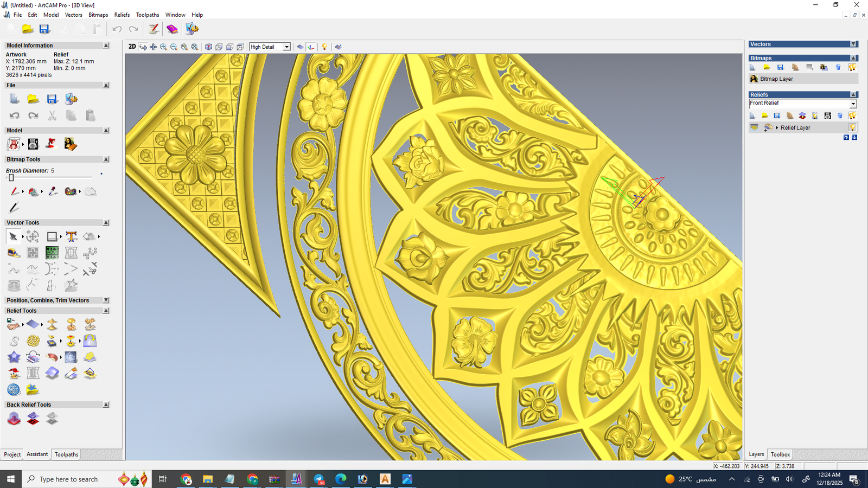Click the Save floppy icon in File panel
This screenshot has height=488, width=868.
pos(52,99)
